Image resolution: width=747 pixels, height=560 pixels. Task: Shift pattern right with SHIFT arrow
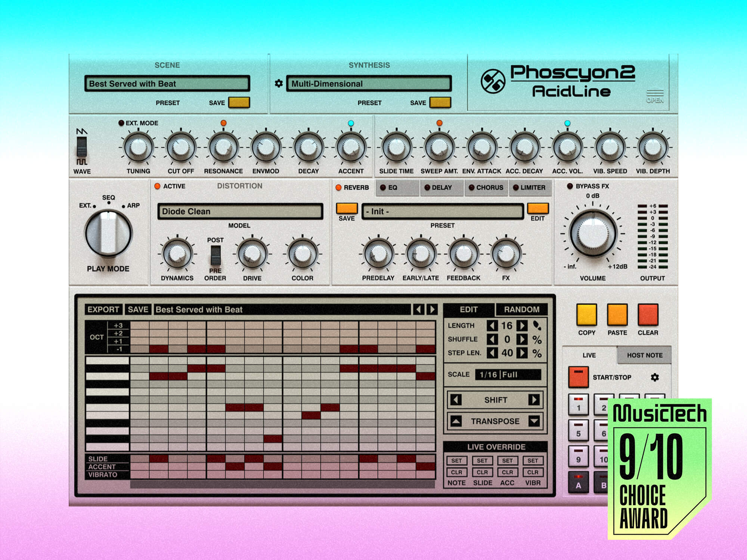tap(534, 400)
